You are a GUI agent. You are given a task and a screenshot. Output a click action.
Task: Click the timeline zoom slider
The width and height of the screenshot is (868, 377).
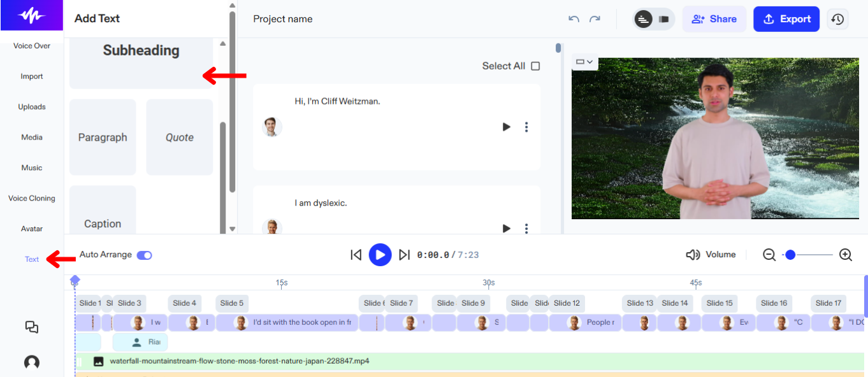[790, 254]
